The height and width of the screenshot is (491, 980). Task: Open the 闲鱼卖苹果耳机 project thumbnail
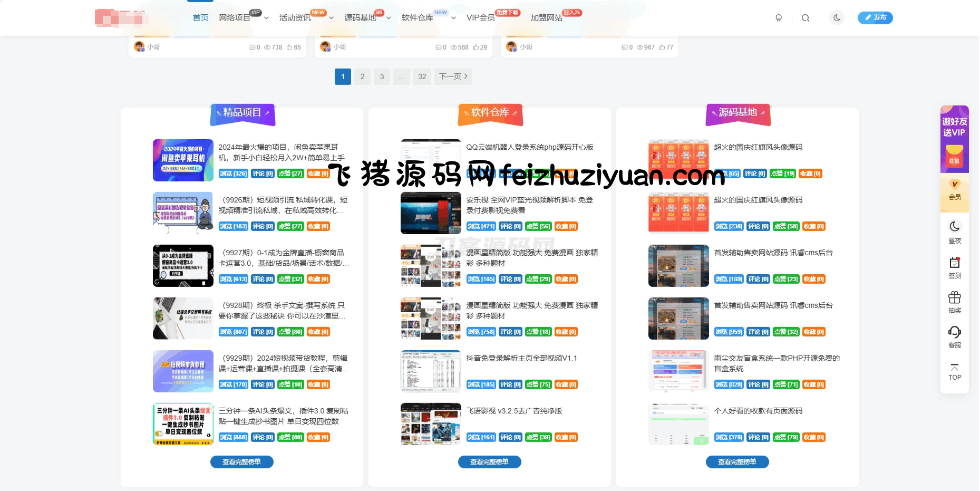coord(183,160)
